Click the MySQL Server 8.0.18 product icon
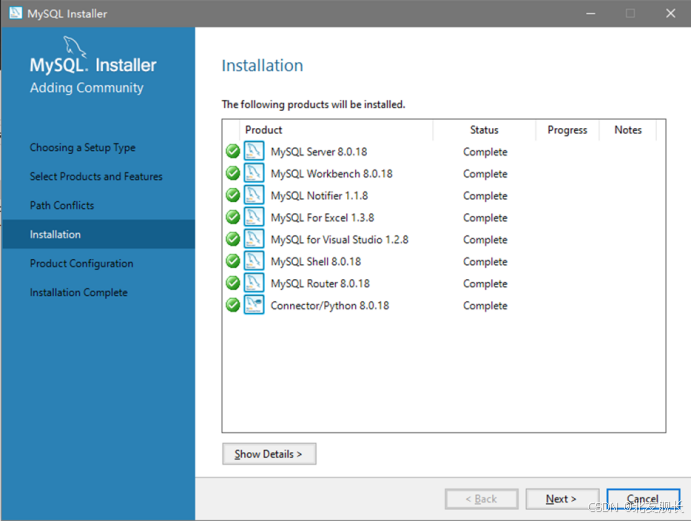692x521 pixels. click(x=254, y=151)
